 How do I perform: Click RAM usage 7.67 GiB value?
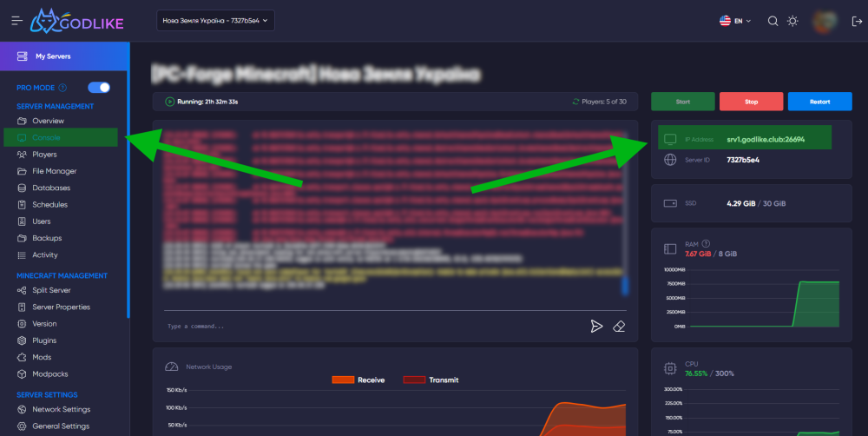point(698,254)
